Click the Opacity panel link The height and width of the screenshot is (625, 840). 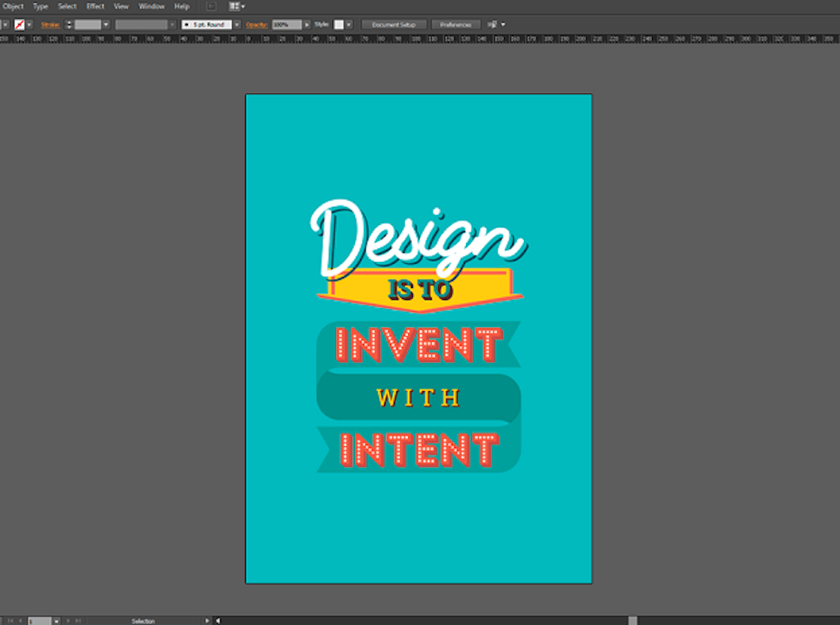(257, 24)
